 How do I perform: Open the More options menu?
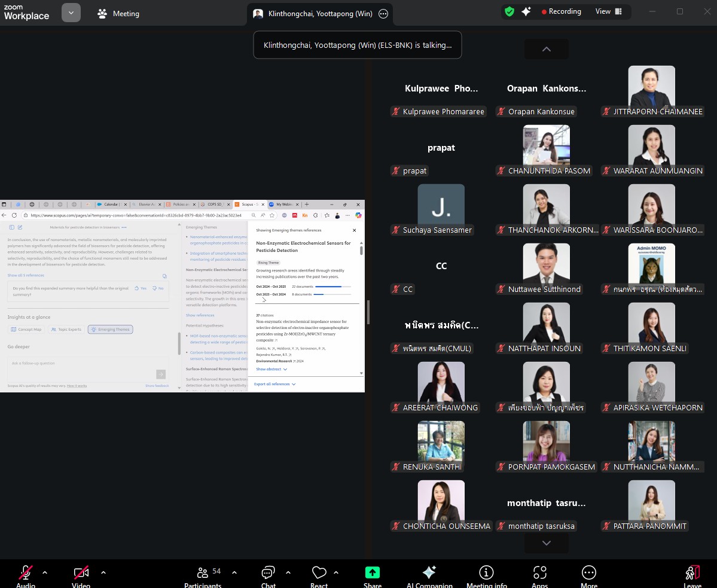pyautogui.click(x=588, y=573)
